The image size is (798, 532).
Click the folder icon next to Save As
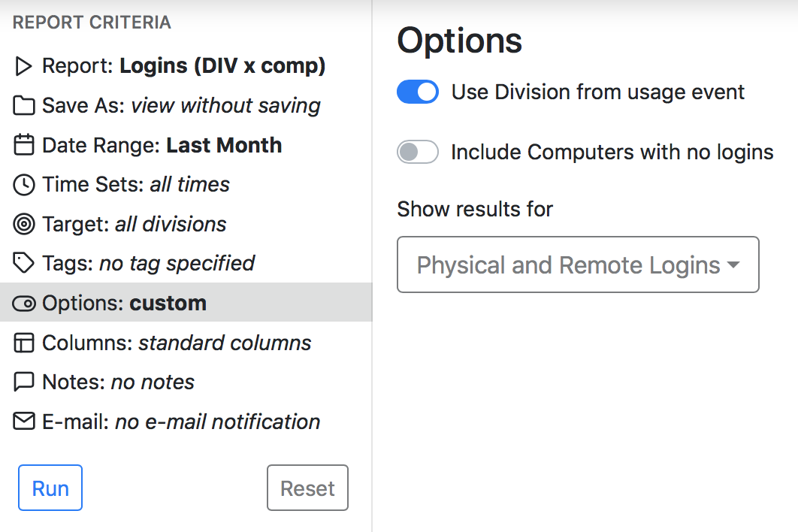pos(24,106)
